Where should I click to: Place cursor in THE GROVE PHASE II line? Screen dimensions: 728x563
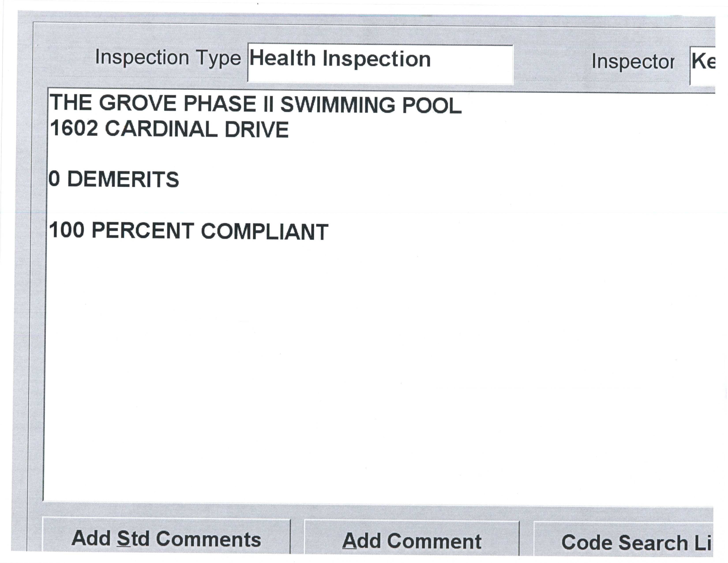(x=255, y=104)
